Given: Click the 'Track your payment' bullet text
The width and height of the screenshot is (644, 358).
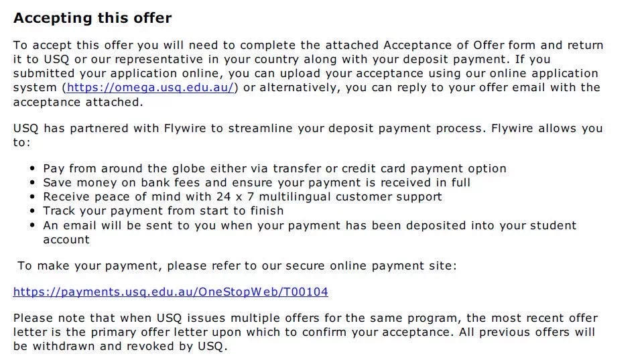Looking at the screenshot, I should [x=164, y=211].
